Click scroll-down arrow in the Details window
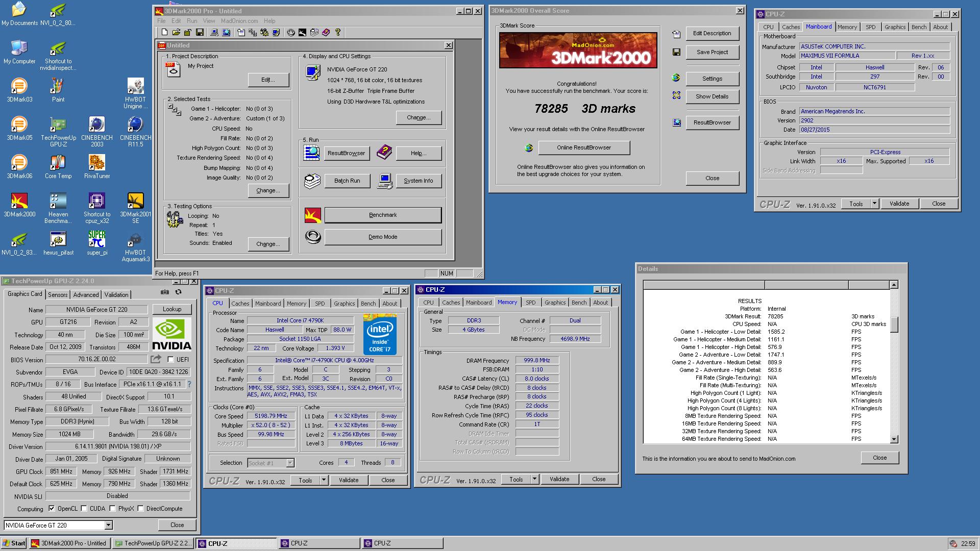 pos(894,439)
